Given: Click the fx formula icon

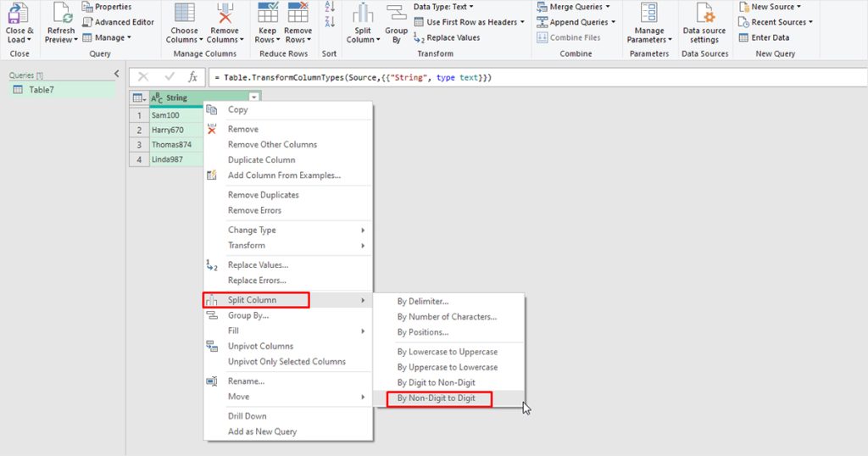Looking at the screenshot, I should 192,77.
